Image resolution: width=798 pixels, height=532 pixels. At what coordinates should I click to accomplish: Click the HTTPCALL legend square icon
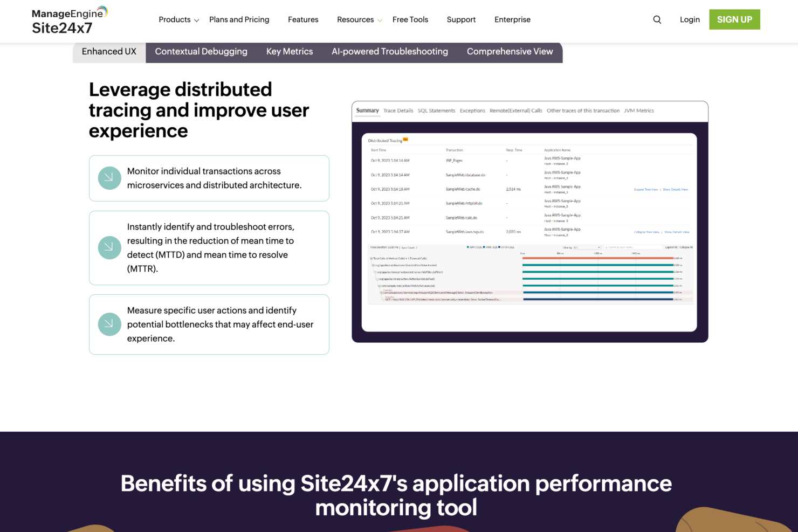(x=499, y=247)
